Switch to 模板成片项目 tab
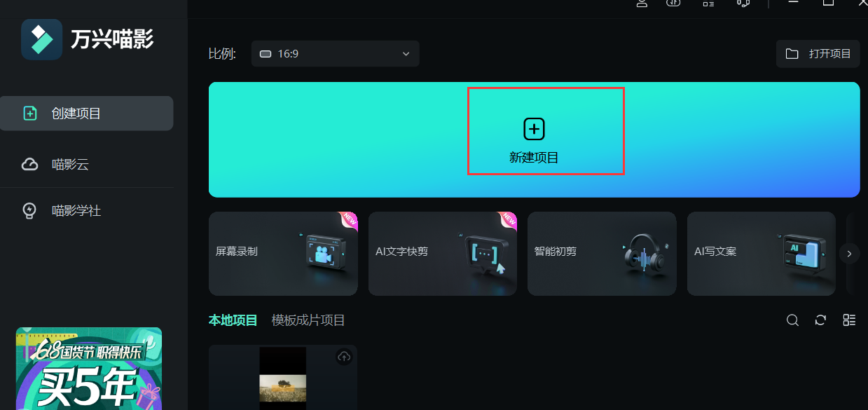 click(308, 320)
